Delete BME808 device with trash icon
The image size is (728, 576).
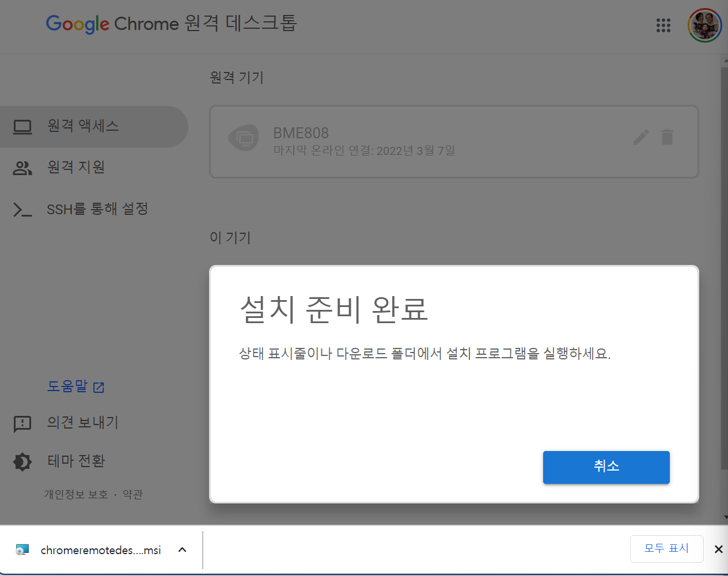point(668,137)
